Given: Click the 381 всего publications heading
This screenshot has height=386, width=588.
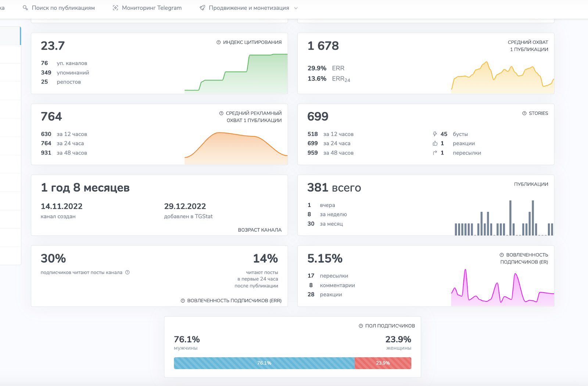Looking at the screenshot, I should click(x=334, y=187).
